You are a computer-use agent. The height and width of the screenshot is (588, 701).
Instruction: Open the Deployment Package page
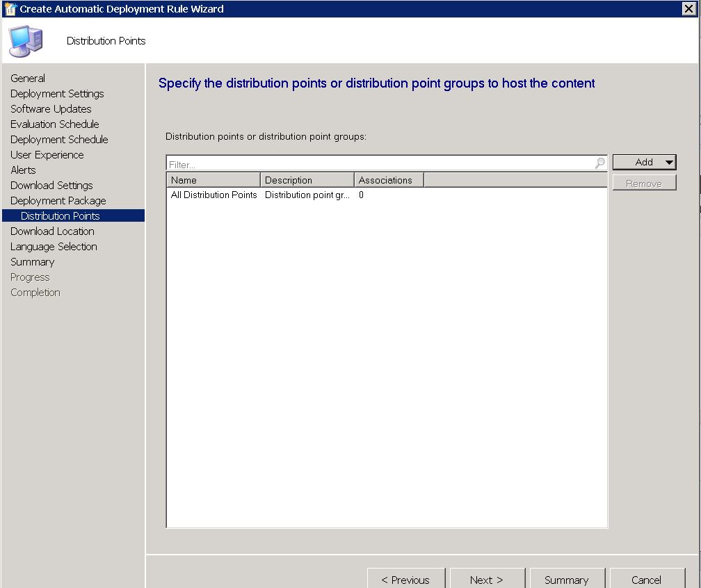58,201
